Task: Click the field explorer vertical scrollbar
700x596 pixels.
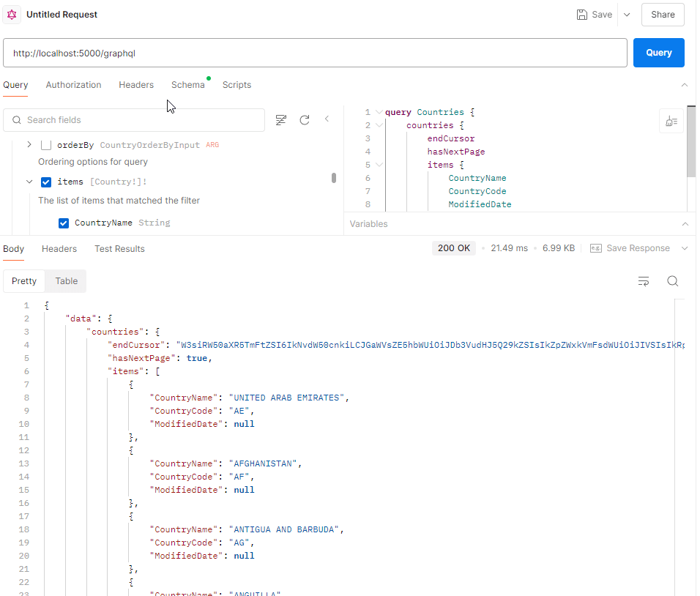Action: coord(334,177)
